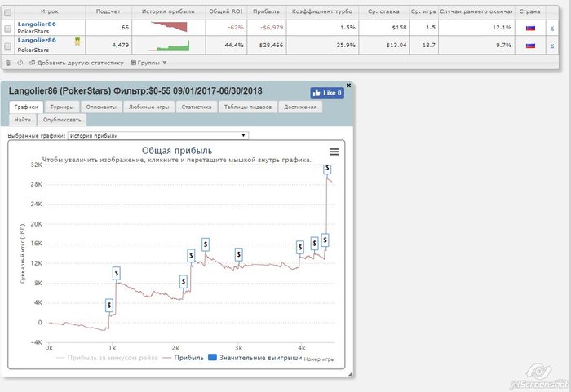Sort by the Прибыль column header

tap(266, 11)
